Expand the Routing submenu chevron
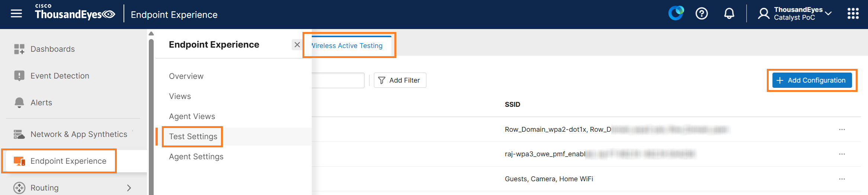Screen dimensions: 868x195 click(129, 188)
